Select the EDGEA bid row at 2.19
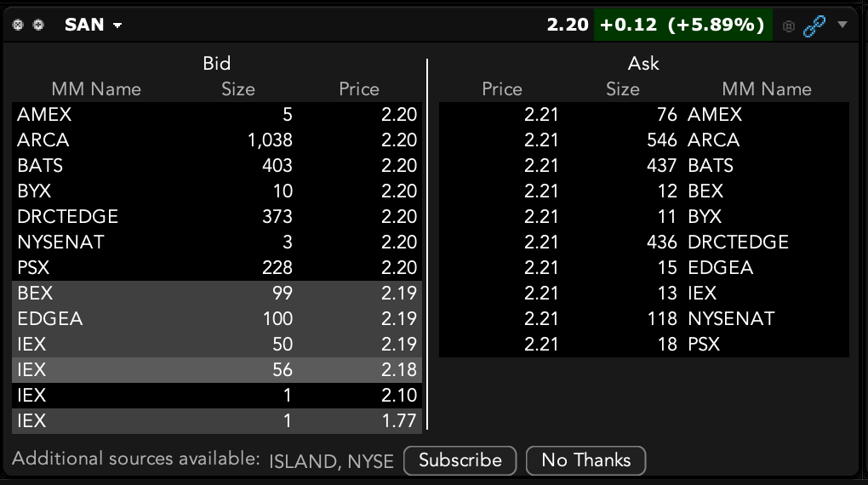Screen dimensions: 868x485 coord(217,319)
